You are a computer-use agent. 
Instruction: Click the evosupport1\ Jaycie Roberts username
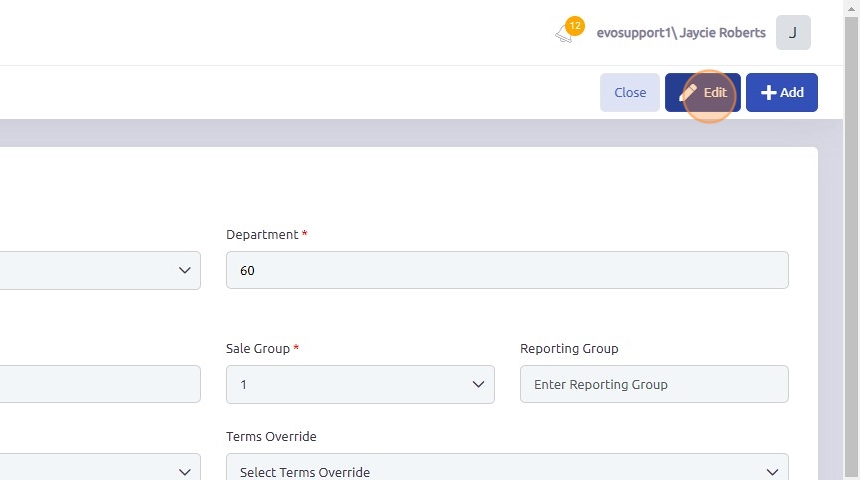coord(681,33)
